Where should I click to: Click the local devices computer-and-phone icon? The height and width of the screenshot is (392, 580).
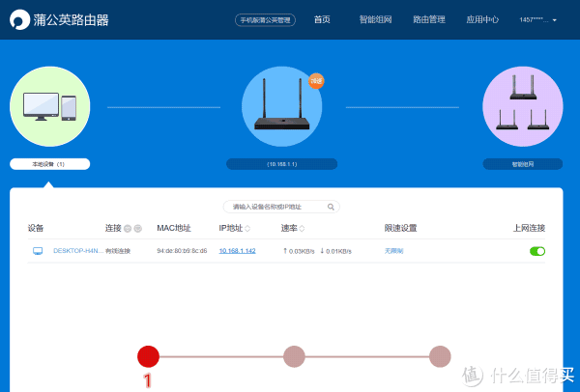(50, 106)
